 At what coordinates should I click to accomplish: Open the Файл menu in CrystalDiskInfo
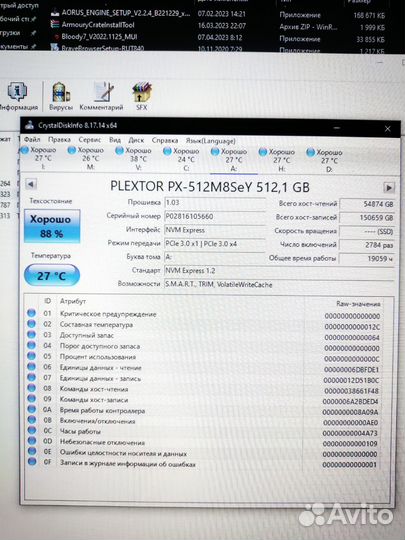[32, 139]
